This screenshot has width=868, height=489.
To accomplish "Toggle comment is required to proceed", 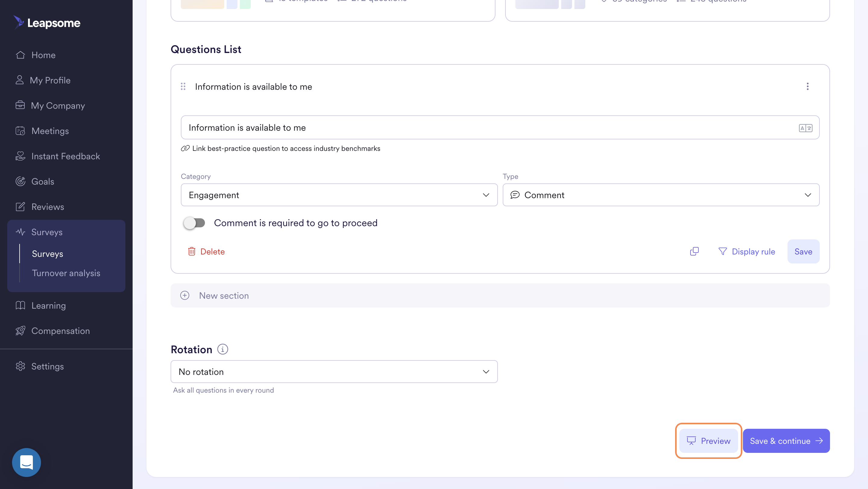I will 194,223.
